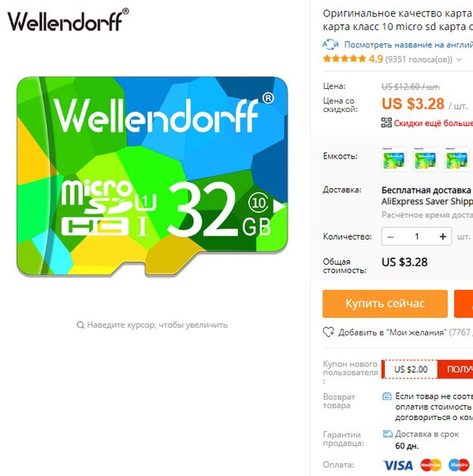Select the 8GB capacity thumbnail

point(393,160)
